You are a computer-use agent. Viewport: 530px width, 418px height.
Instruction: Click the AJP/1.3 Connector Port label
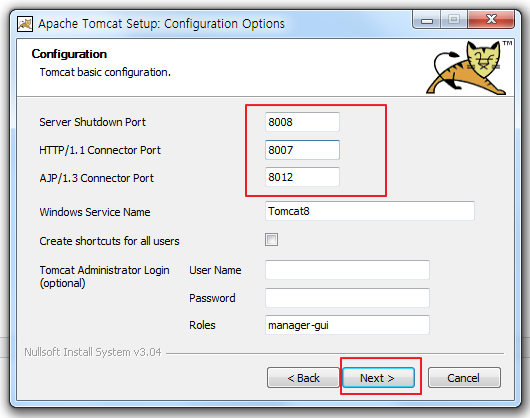pyautogui.click(x=96, y=178)
